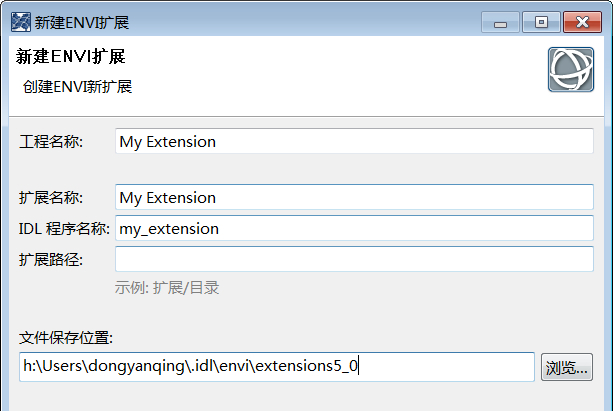
Task: Click the empty 扩展路径 input field
Action: (x=354, y=259)
